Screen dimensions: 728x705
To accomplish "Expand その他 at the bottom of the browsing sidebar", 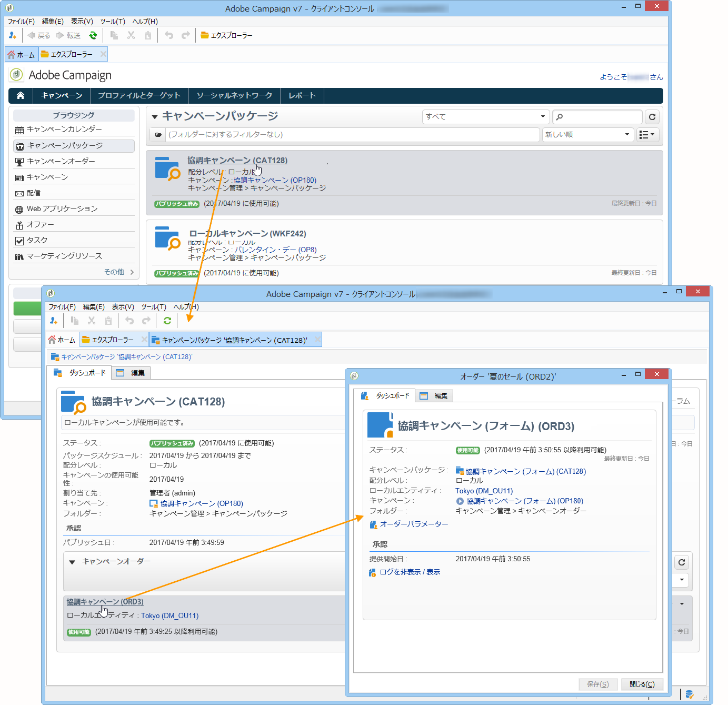I will pos(119,272).
